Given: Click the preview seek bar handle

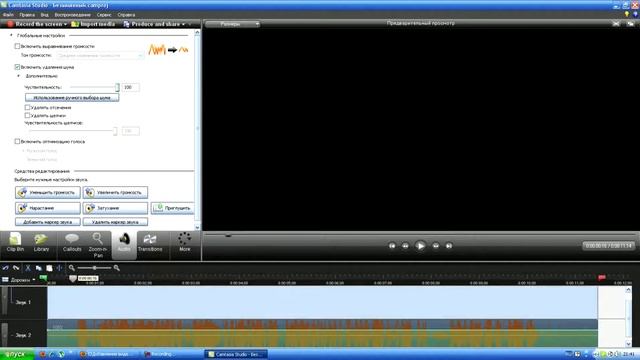Looking at the screenshot, I should tap(228, 235).
